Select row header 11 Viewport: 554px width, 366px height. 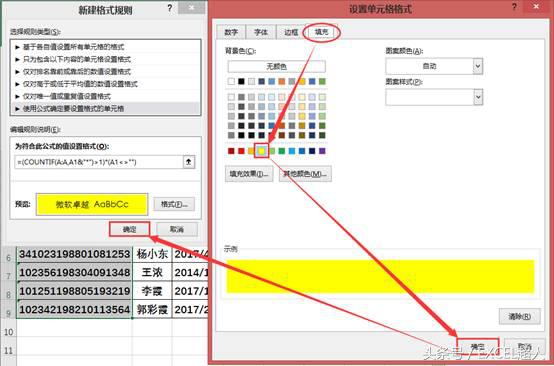point(8,350)
